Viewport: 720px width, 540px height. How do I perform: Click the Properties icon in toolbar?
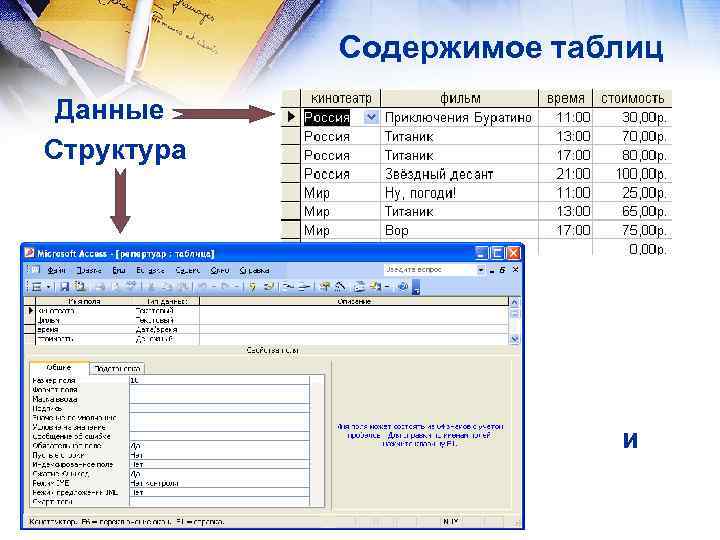pos(324,287)
